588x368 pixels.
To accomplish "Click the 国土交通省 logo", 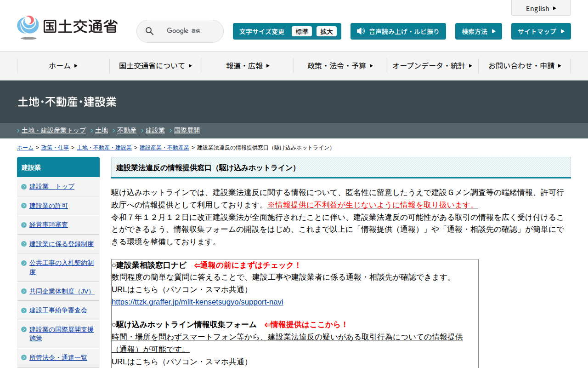I will pos(68,27).
